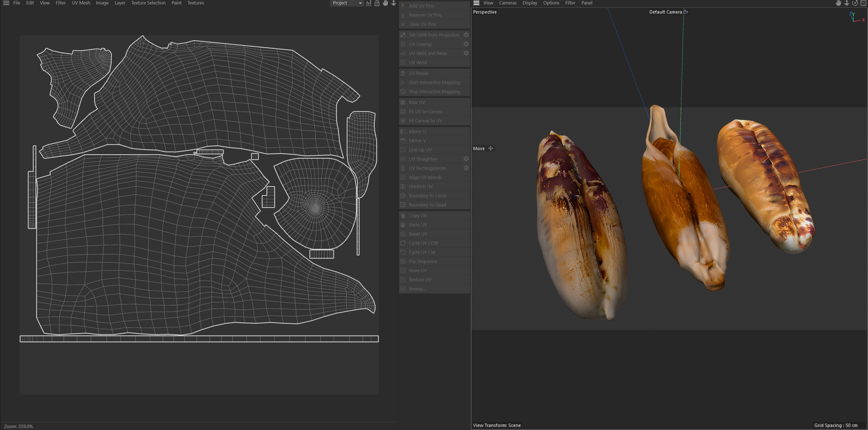Toggle the unlock padlock icon in UV editor

[377, 3]
